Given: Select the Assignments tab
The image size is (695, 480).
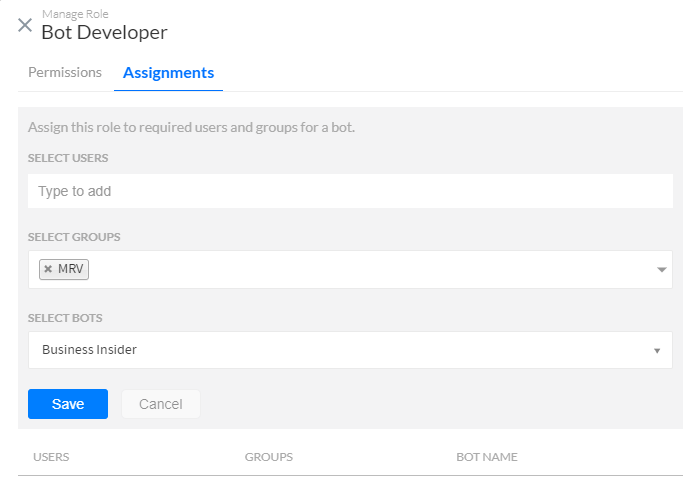Looking at the screenshot, I should click(x=168, y=73).
